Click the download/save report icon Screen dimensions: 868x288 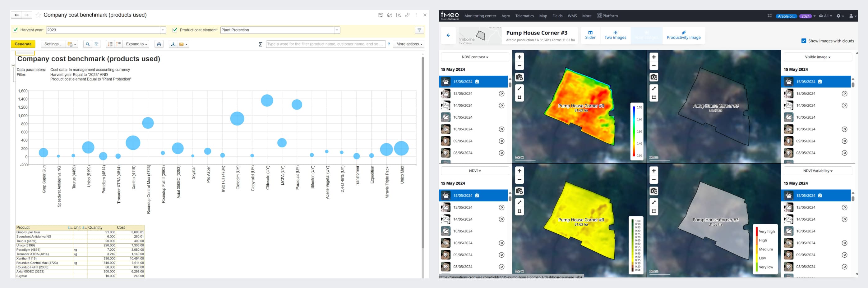pyautogui.click(x=173, y=44)
